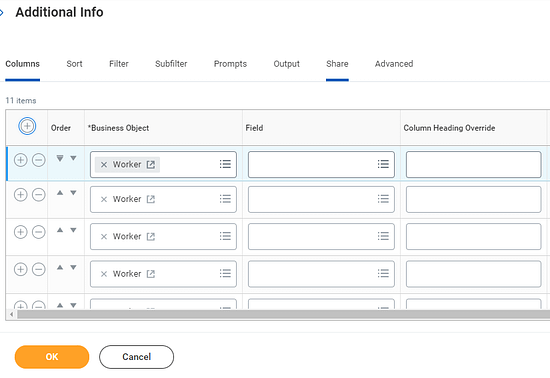Clear Worker from the second row's Business Object
The height and width of the screenshot is (378, 550).
pos(104,199)
